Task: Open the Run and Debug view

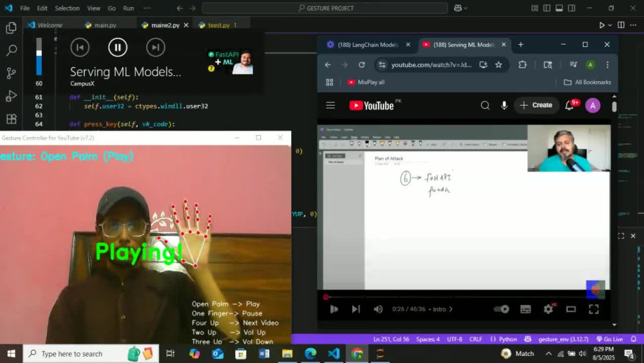Action: [11, 96]
